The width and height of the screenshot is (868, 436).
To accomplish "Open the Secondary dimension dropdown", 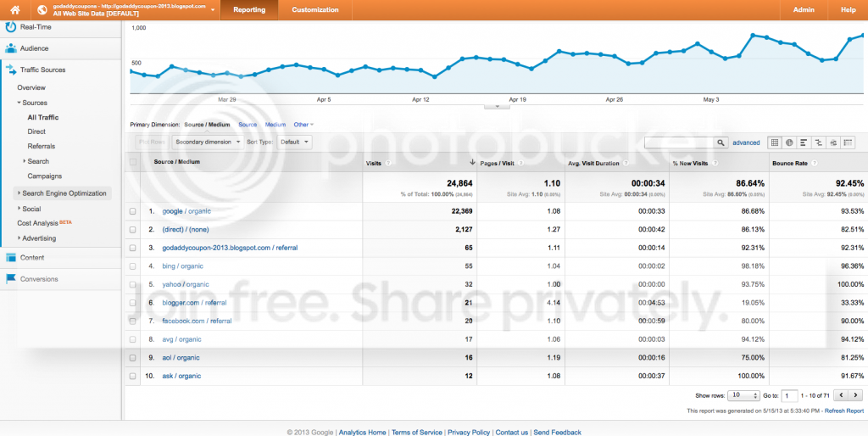I will coord(209,142).
